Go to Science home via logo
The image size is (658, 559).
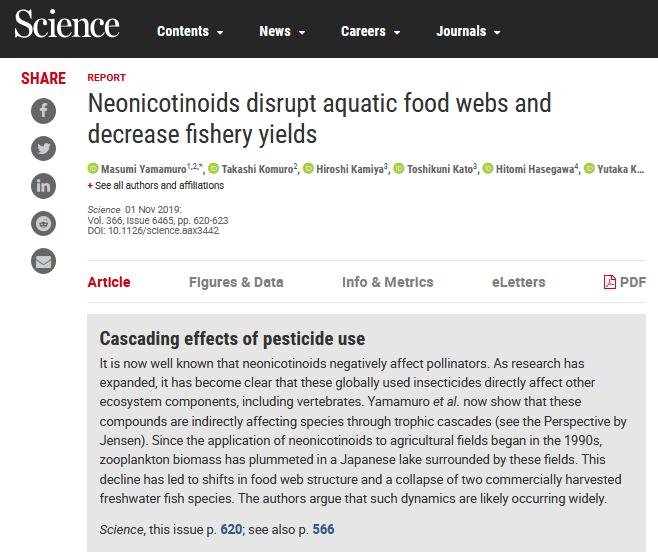point(67,27)
